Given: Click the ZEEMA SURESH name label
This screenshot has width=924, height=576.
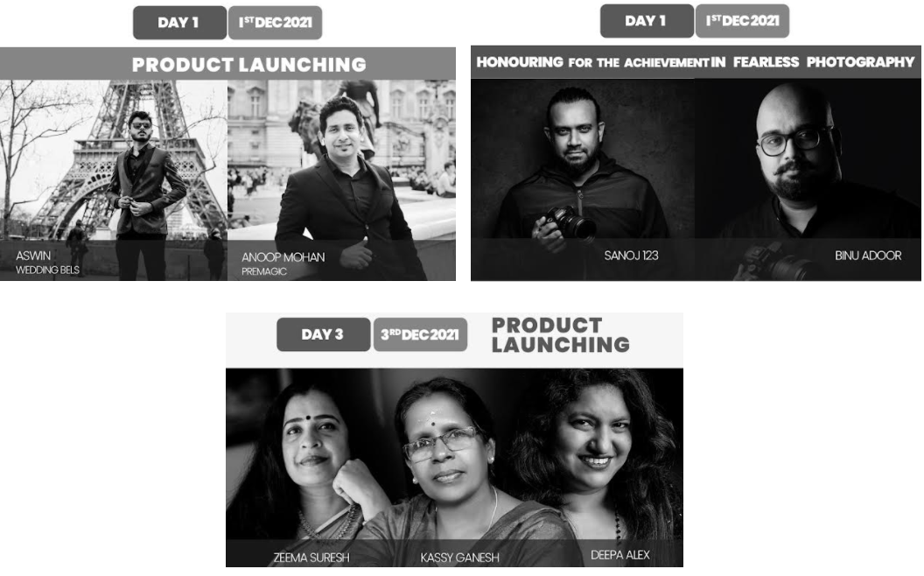Looking at the screenshot, I should 311,558.
